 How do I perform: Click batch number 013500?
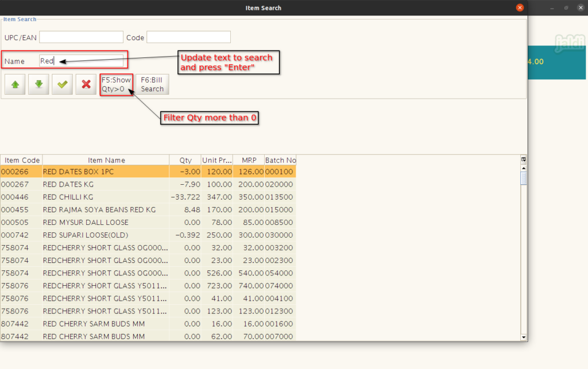click(280, 197)
